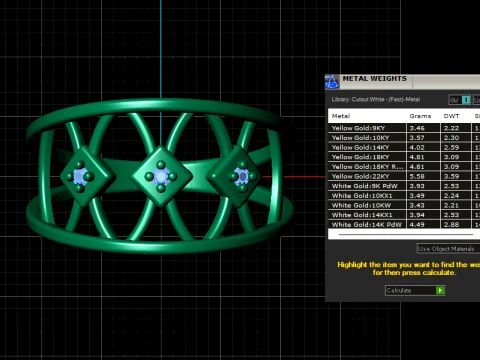Click the 3.46 grams cell
The width and height of the screenshot is (480, 360).
tap(423, 128)
